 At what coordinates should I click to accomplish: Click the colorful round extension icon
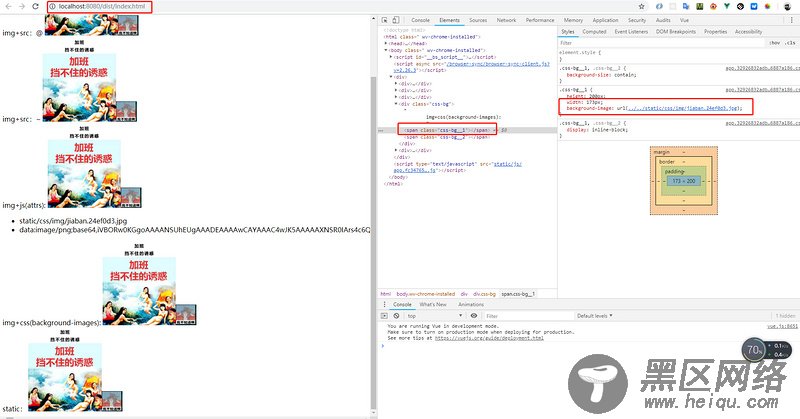767,7
